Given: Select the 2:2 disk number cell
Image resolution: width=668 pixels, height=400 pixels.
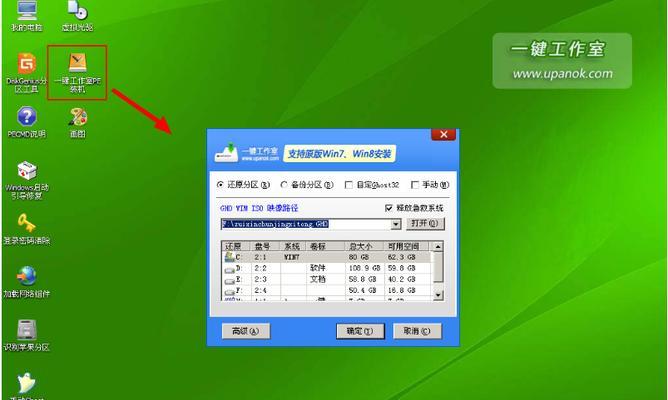Looking at the screenshot, I should pos(260,268).
